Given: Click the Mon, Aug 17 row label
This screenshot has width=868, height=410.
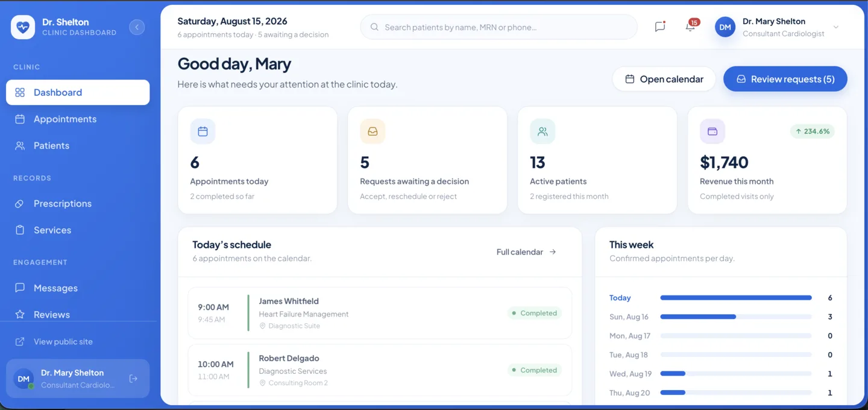Looking at the screenshot, I should (x=630, y=336).
